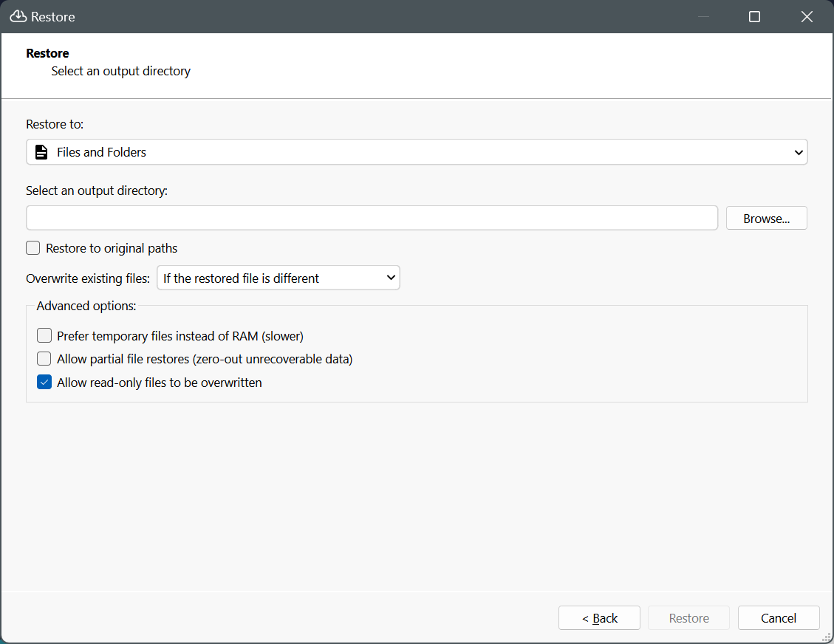
Task: Click the cloud Restore icon in title bar
Action: (18, 16)
